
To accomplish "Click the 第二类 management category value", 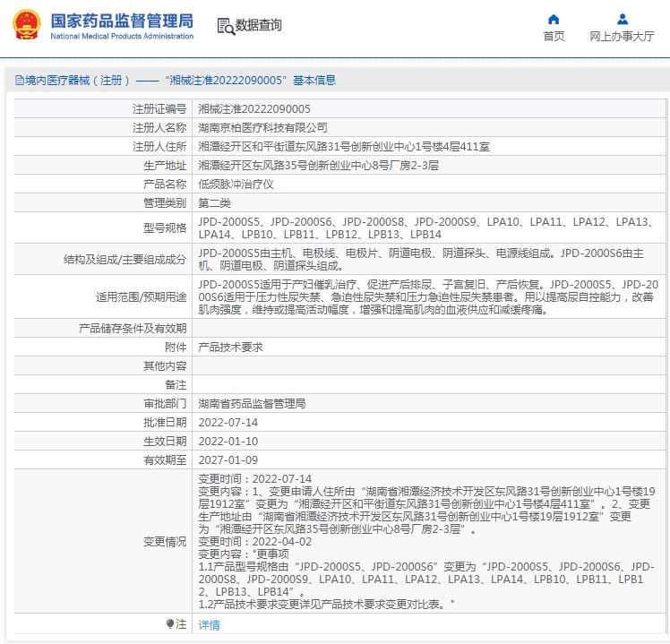I will pyautogui.click(x=214, y=203).
